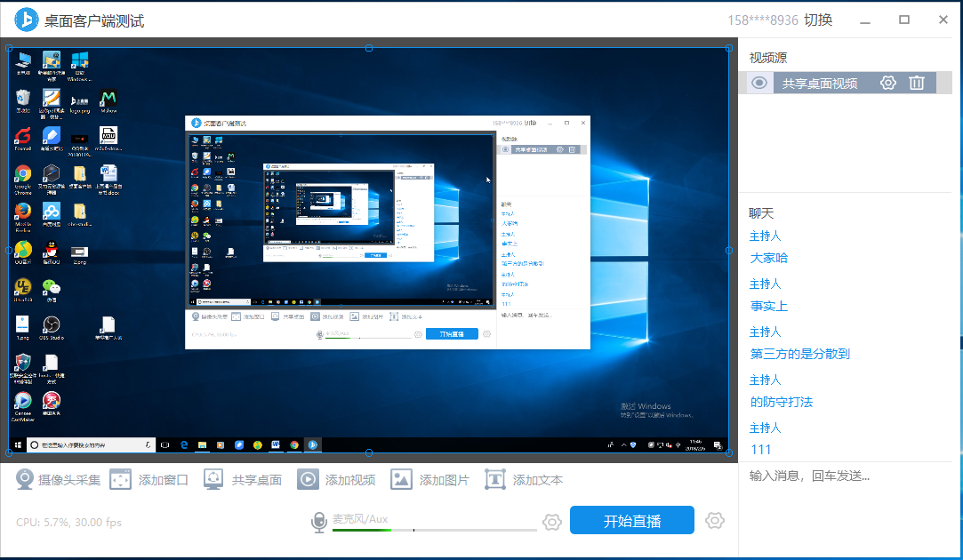Click CastMaker play icon in preview
963x560 pixels.
(23, 406)
